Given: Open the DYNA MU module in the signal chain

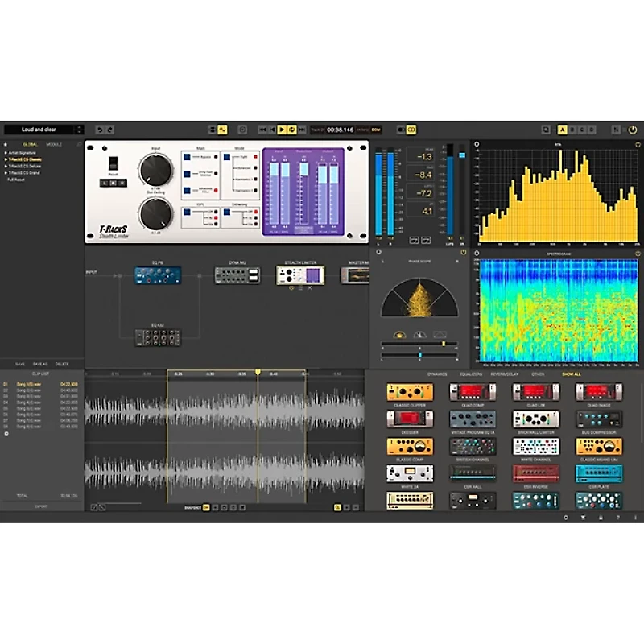Looking at the screenshot, I should [238, 274].
